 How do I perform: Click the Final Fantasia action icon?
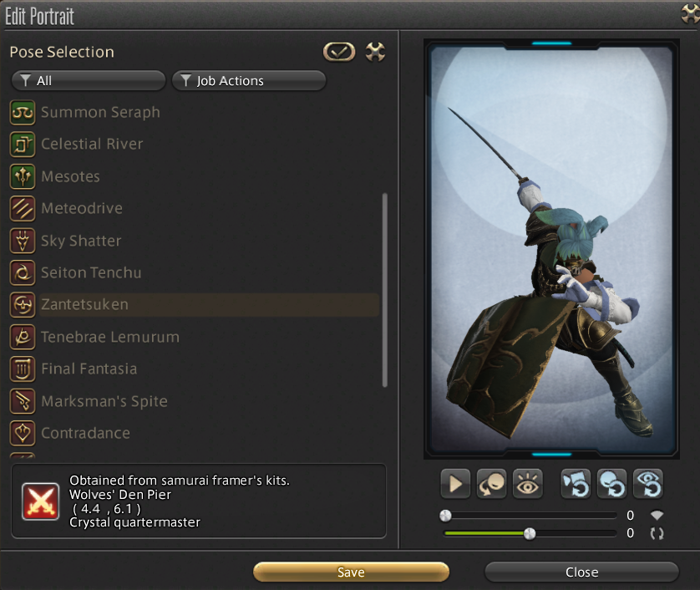[23, 369]
